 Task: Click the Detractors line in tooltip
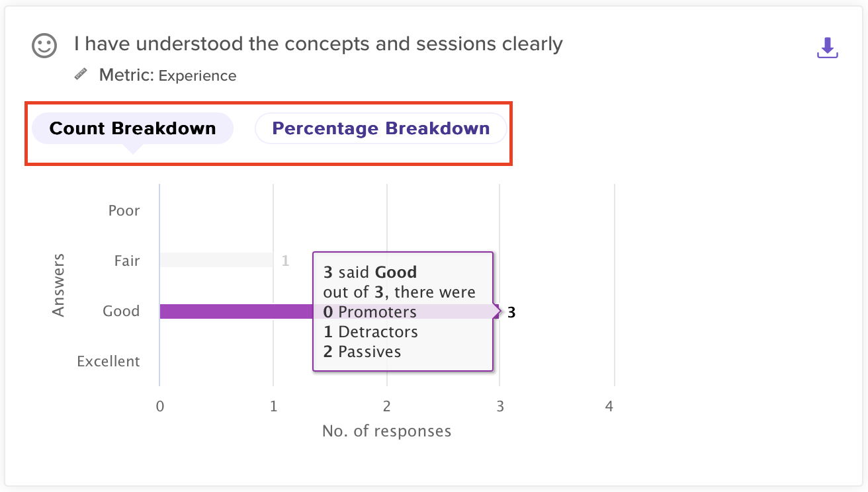coord(370,332)
